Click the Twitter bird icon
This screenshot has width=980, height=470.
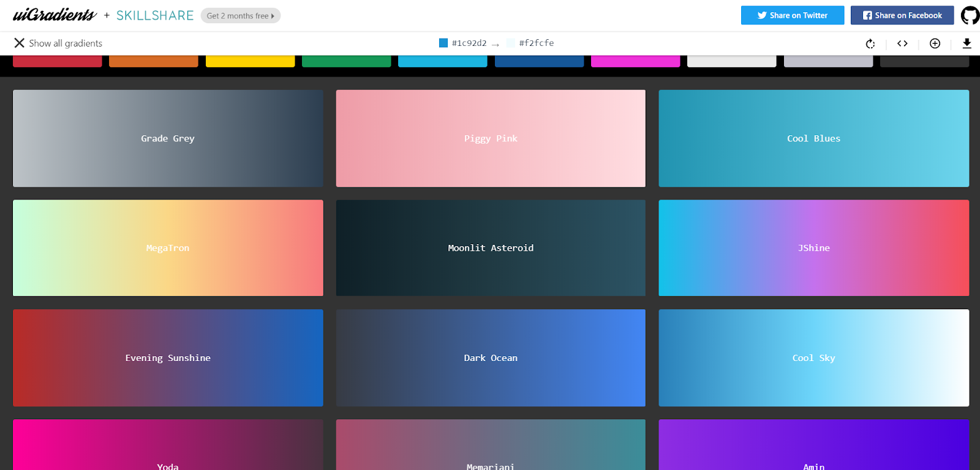762,15
